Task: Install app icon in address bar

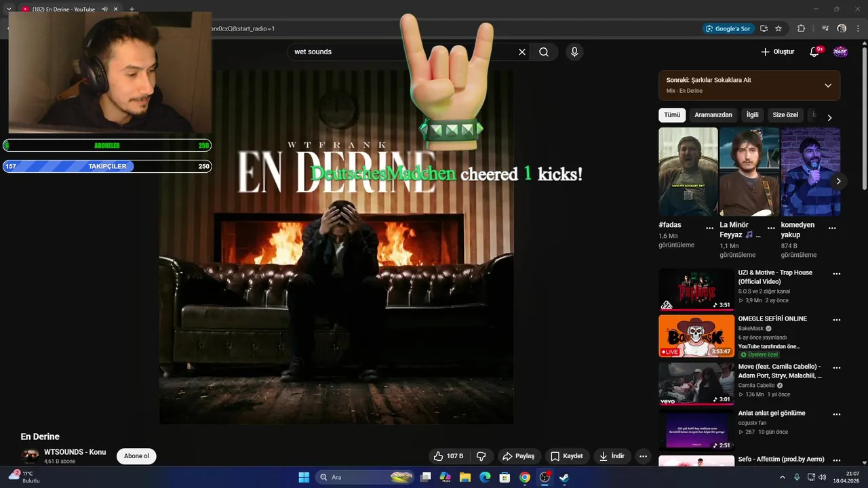Action: (764, 28)
